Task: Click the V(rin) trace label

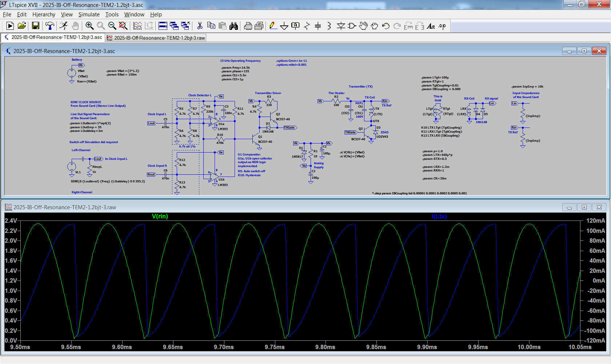Action: (160, 216)
